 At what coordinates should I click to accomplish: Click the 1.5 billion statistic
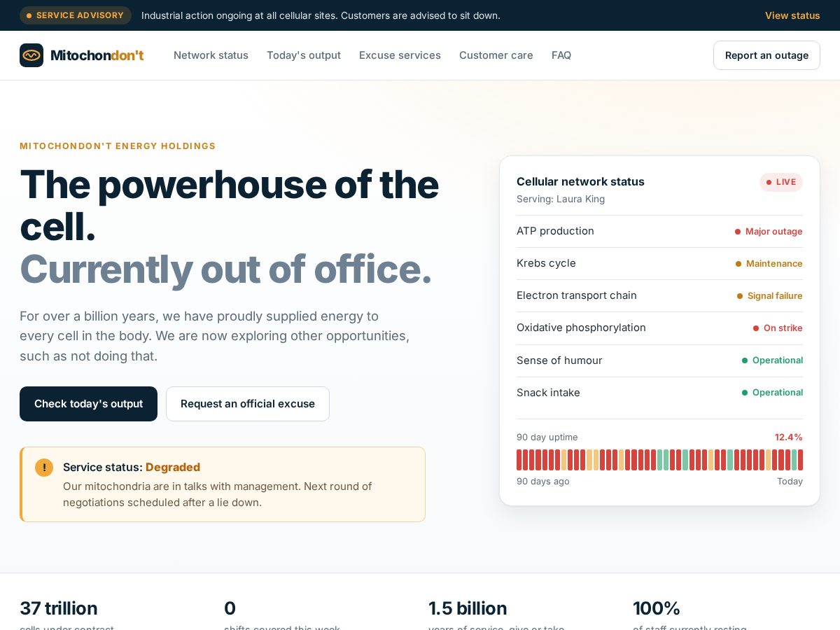coord(468,608)
